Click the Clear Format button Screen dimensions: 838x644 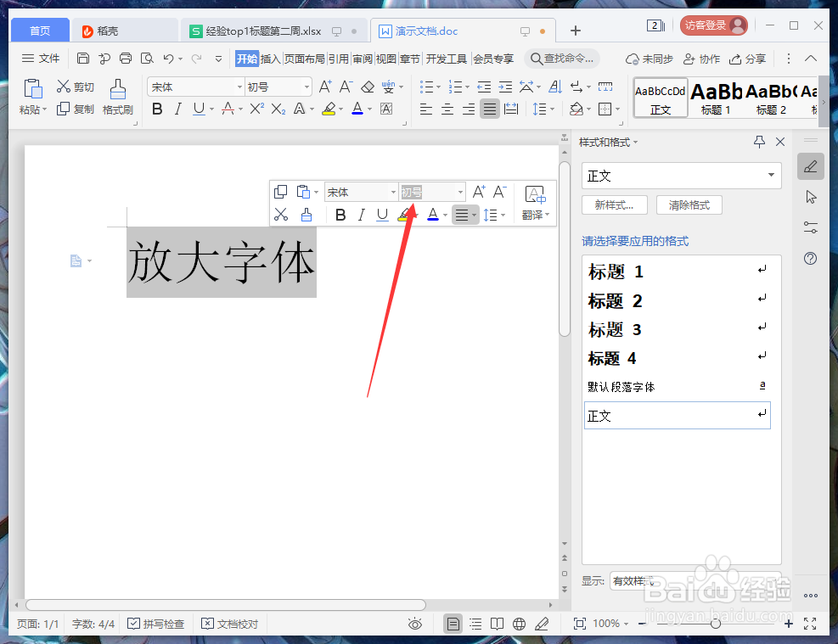point(689,204)
